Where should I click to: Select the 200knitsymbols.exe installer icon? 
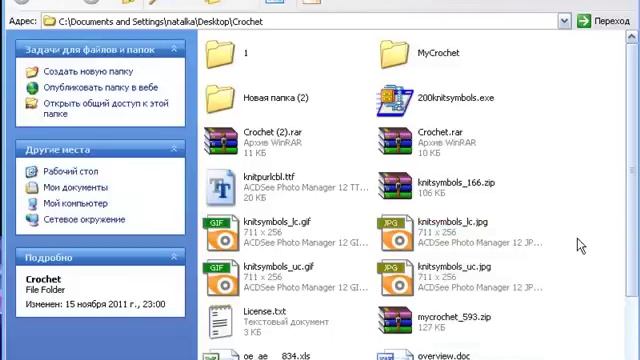[394, 100]
